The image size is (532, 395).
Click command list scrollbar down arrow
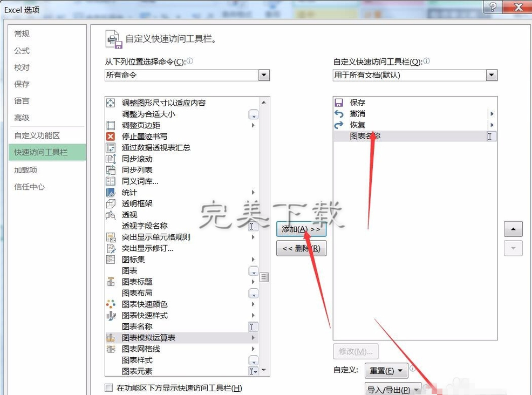point(264,370)
